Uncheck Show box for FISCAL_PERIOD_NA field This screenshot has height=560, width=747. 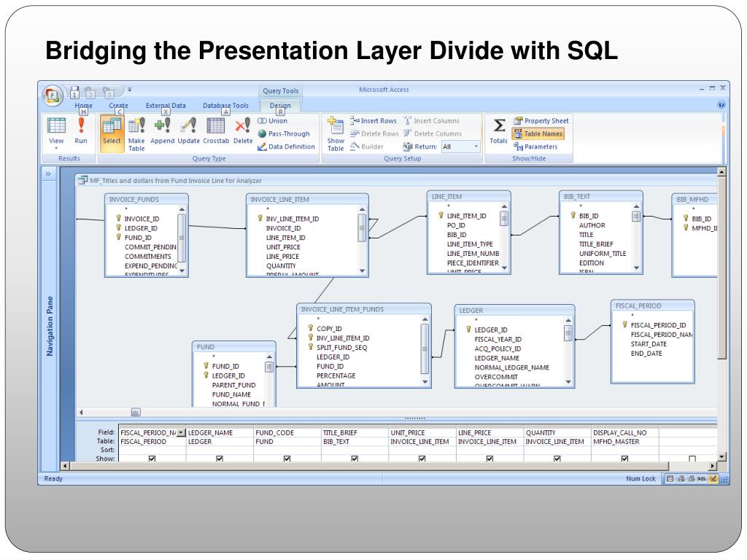coord(152,459)
